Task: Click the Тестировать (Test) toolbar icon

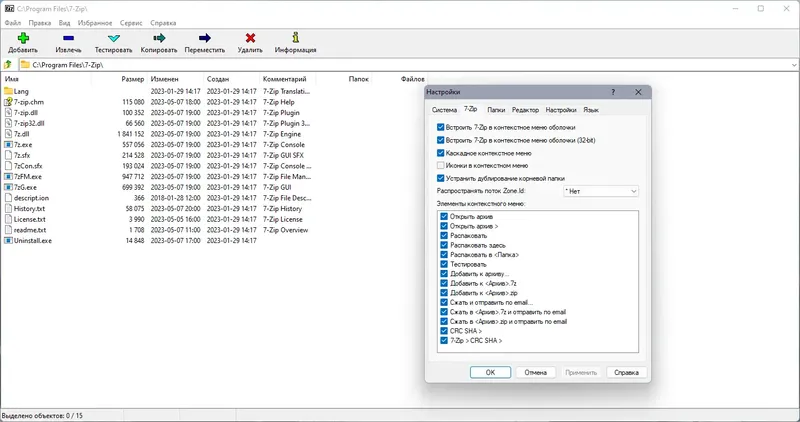Action: [x=114, y=38]
